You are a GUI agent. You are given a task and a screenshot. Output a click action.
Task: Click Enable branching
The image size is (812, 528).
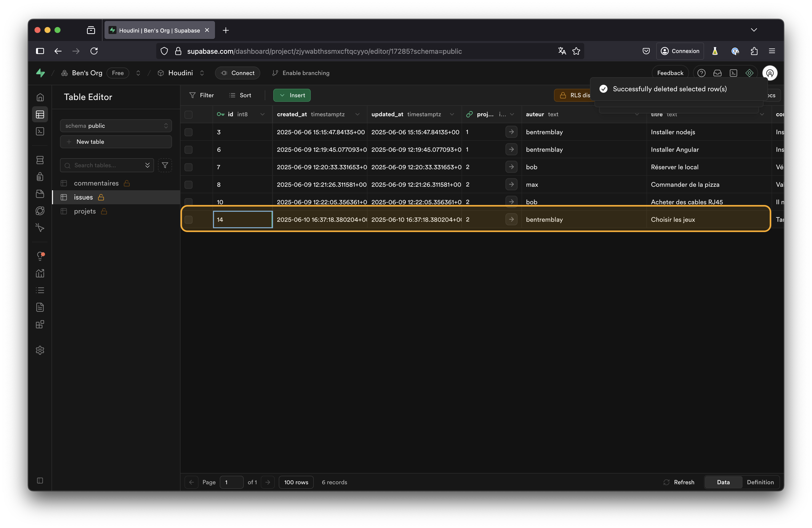[x=301, y=73]
